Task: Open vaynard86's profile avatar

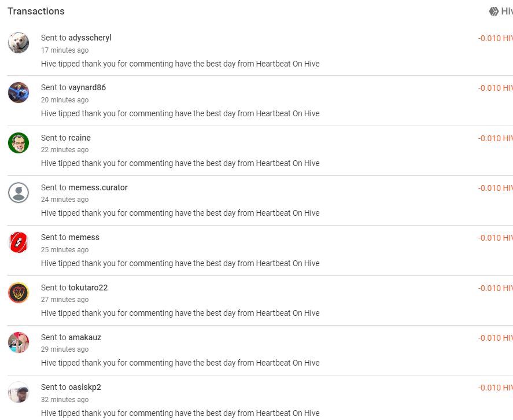Action: click(19, 93)
